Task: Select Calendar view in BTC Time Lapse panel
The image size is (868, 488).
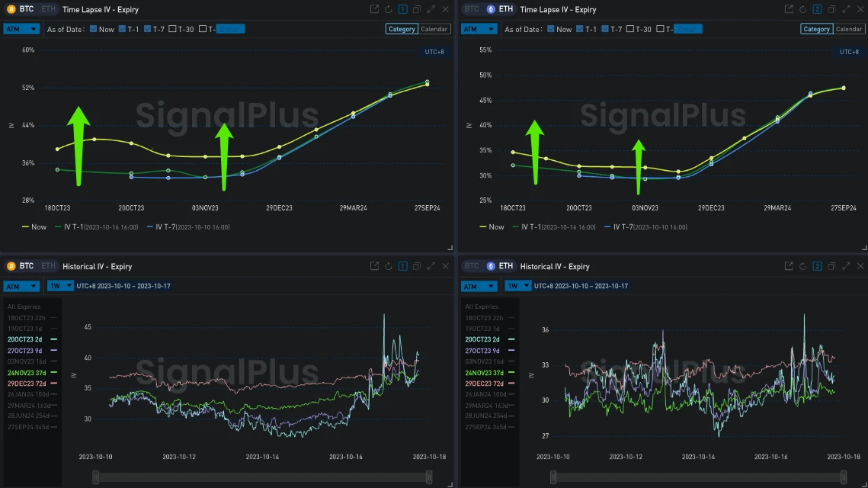Action: [434, 29]
